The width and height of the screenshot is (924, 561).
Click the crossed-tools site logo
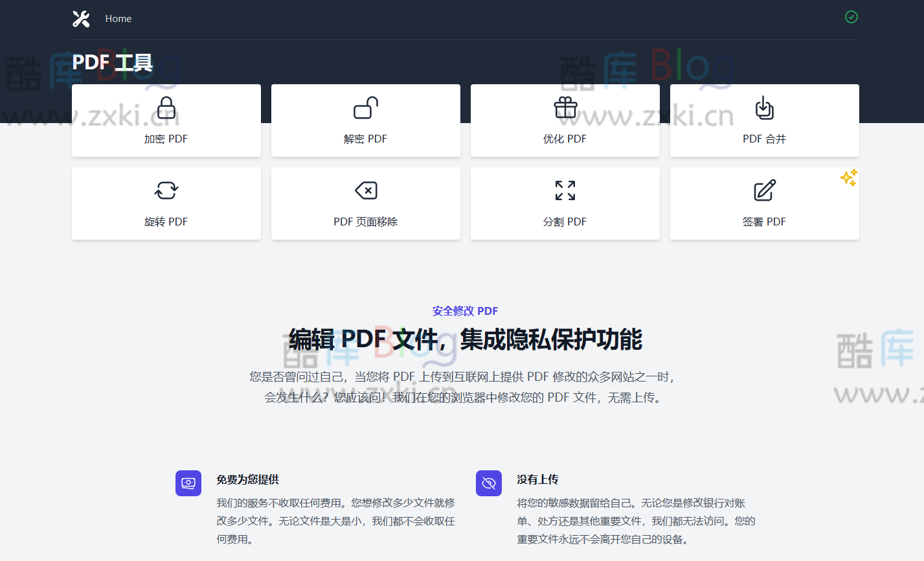[81, 18]
